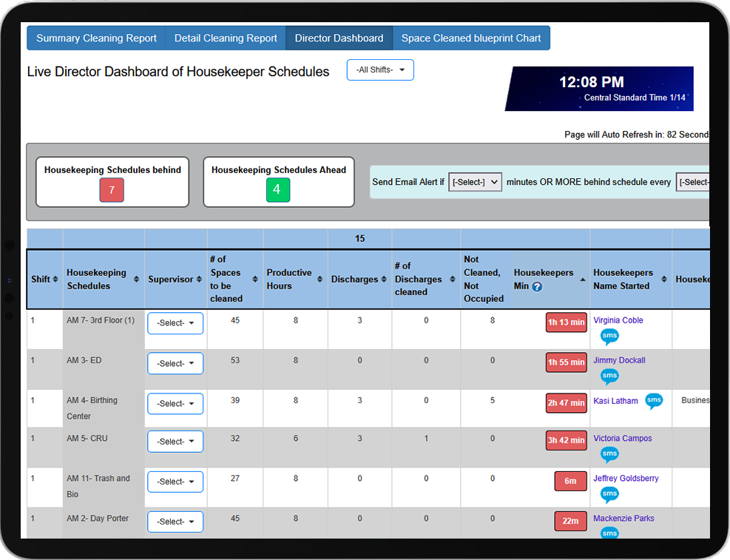The height and width of the screenshot is (560, 730).
Task: Switch to Detail Cleaning Report tab
Action: [x=226, y=38]
